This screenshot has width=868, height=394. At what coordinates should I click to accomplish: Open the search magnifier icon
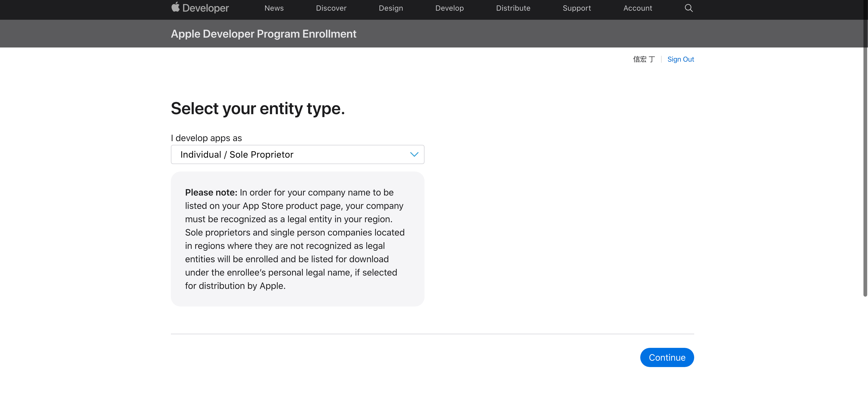[688, 8]
